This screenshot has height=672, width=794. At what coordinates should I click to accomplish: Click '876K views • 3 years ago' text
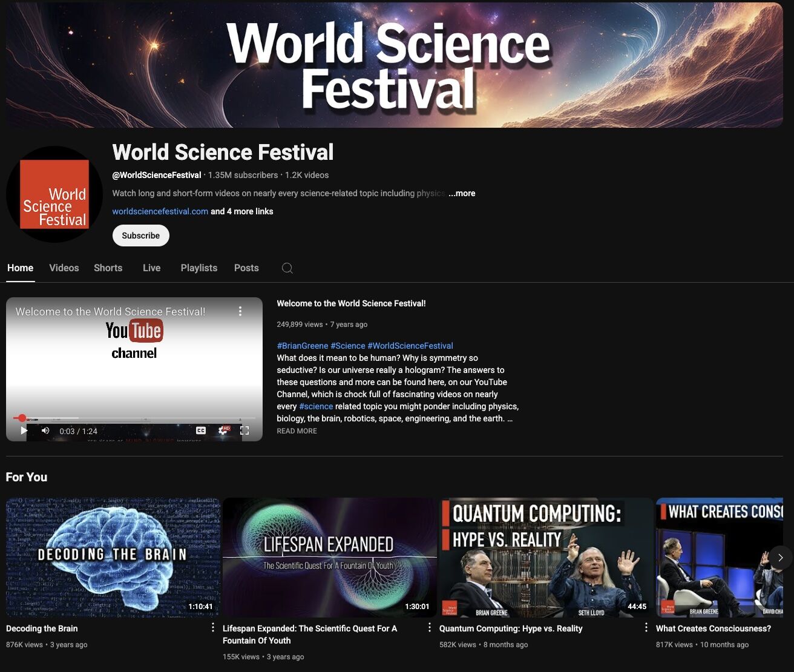tap(47, 645)
